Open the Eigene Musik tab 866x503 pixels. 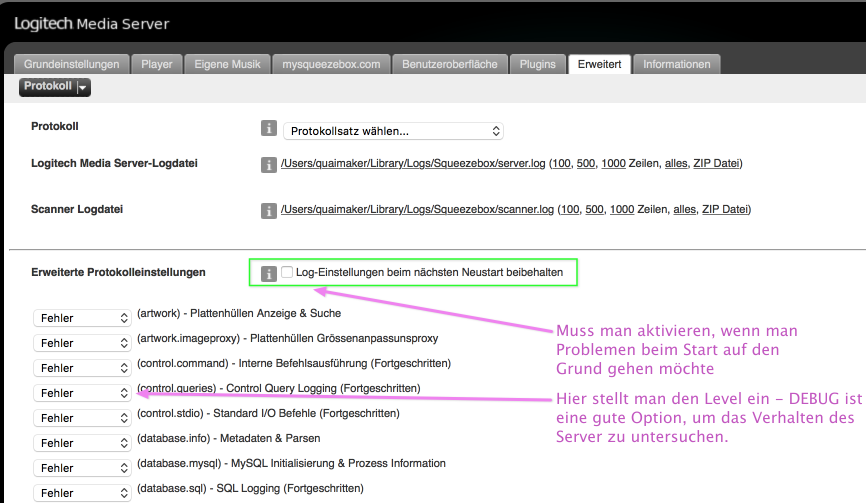(x=227, y=64)
